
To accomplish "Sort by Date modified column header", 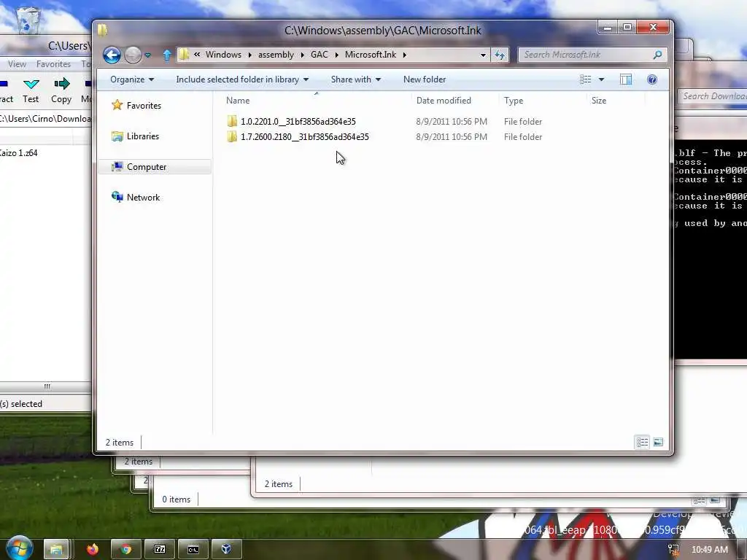I will coord(456,101).
